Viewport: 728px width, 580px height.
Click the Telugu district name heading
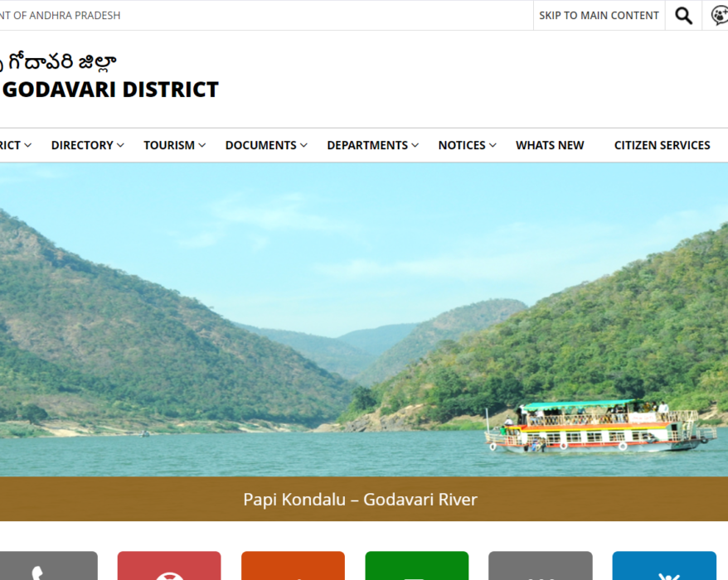[58, 61]
